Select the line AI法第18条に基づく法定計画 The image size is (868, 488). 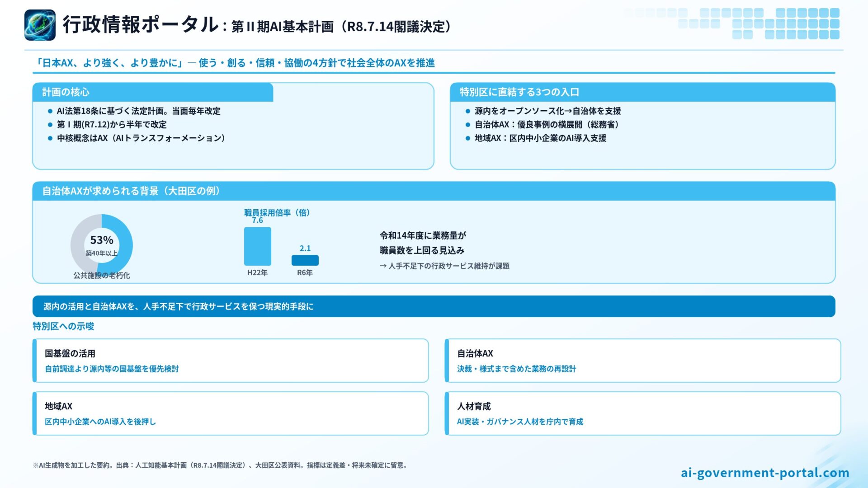(139, 111)
